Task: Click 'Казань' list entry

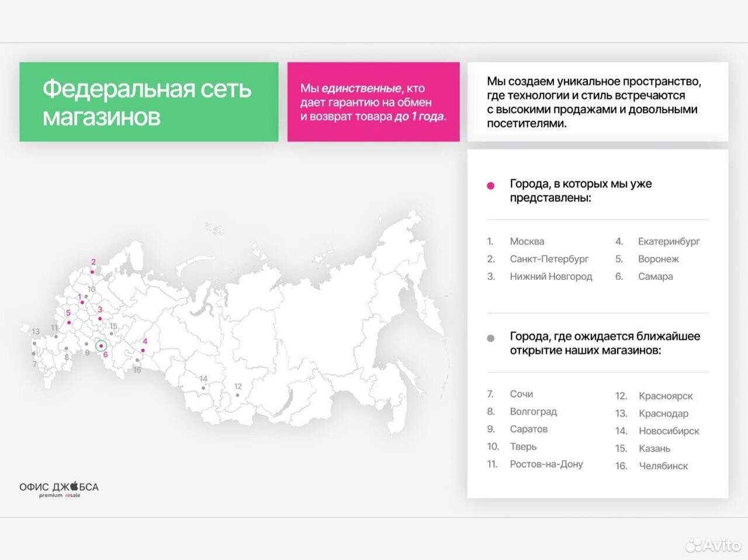Action: 654,448
